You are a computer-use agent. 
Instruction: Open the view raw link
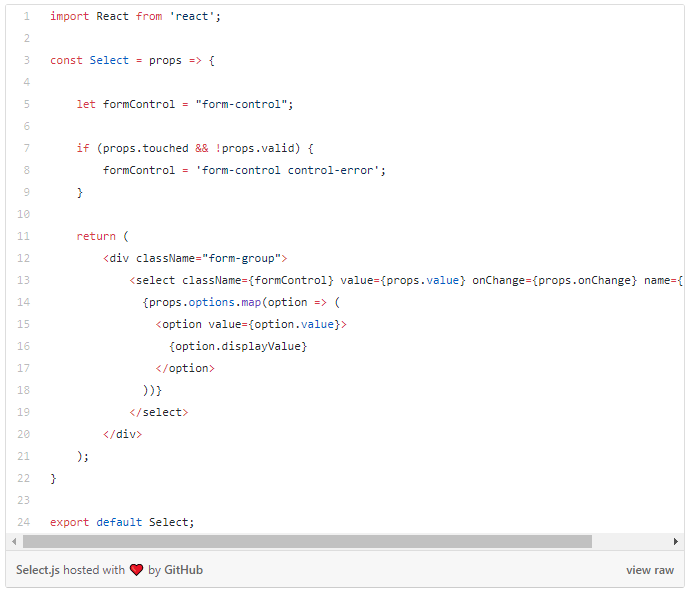coord(650,570)
